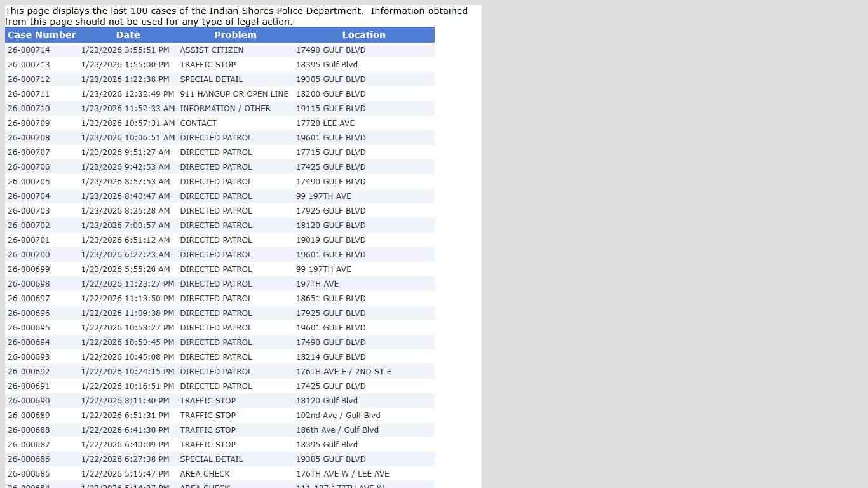Click the ASSIST CITIZEN problem entry
This screenshot has width=868, height=488.
click(212, 50)
